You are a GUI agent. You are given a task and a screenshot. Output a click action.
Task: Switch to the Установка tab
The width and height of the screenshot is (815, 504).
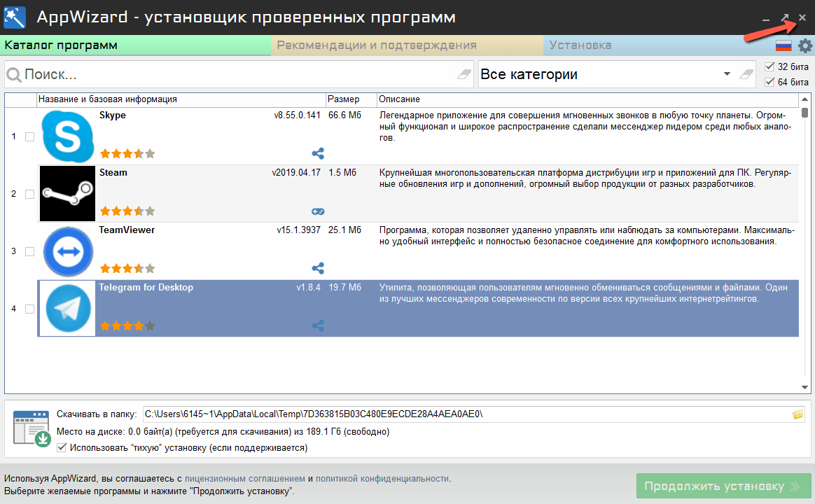click(580, 45)
